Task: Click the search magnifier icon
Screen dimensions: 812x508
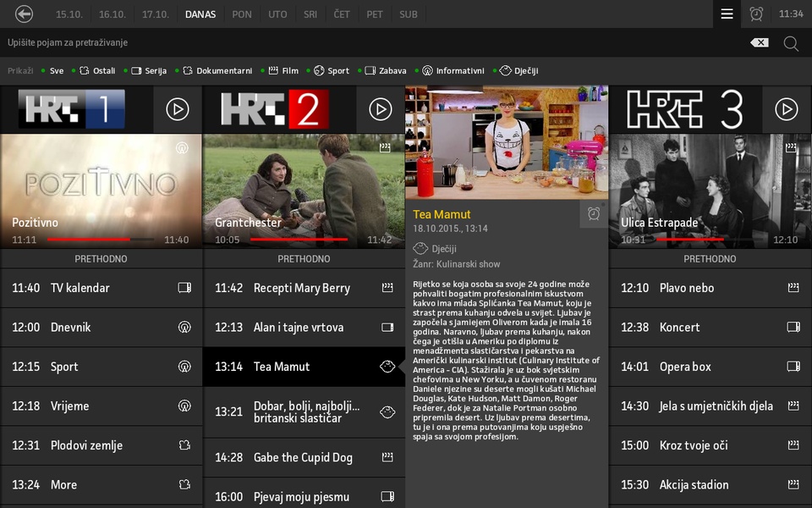Action: [x=791, y=43]
